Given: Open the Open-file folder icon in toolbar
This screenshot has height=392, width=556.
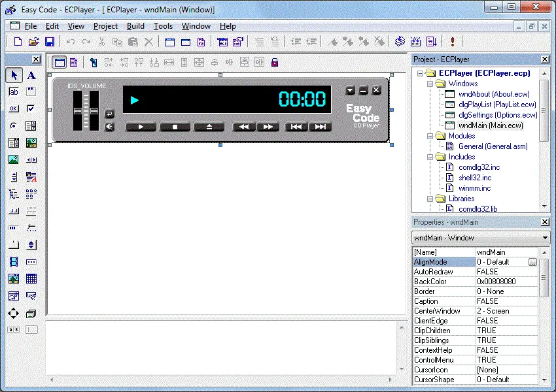Looking at the screenshot, I should (33, 42).
